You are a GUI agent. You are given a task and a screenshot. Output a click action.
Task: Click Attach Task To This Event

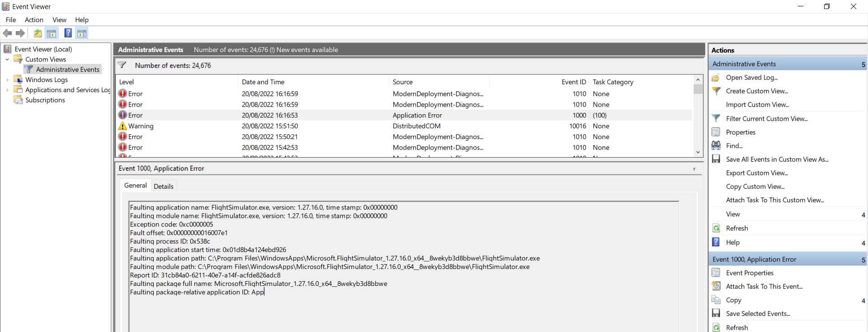(764, 287)
